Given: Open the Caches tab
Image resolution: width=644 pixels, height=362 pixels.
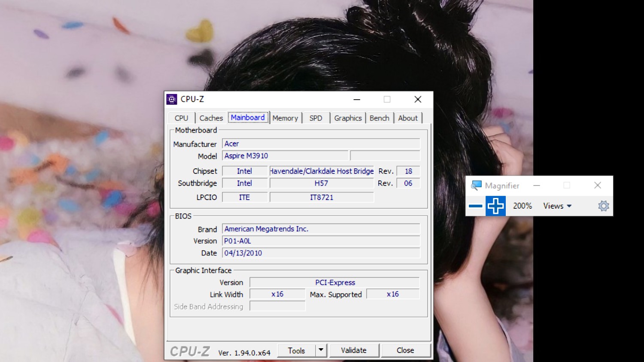Looking at the screenshot, I should (211, 118).
